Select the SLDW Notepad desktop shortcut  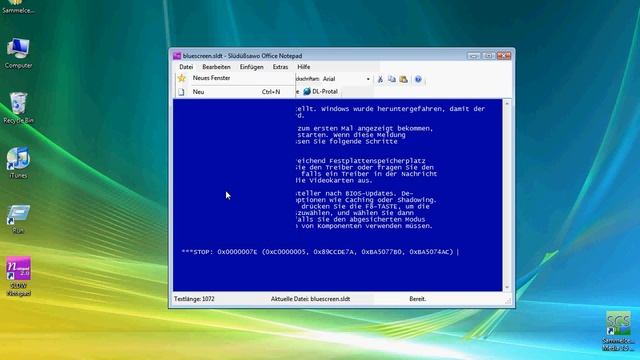pos(18,276)
